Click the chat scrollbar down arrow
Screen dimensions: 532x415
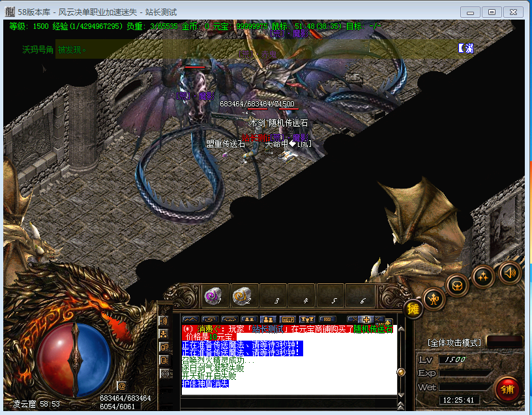point(401,395)
